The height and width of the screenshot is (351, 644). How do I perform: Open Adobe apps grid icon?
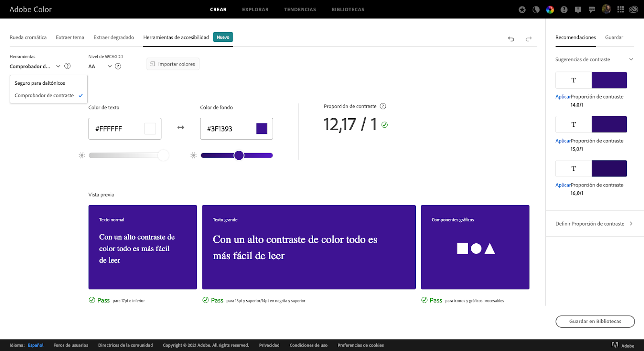coord(621,9)
